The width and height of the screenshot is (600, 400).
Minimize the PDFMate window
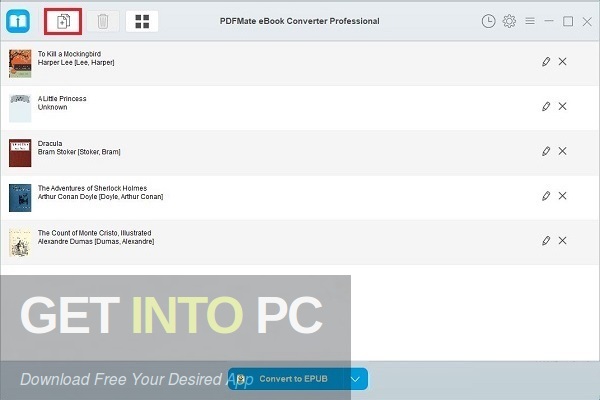point(549,21)
